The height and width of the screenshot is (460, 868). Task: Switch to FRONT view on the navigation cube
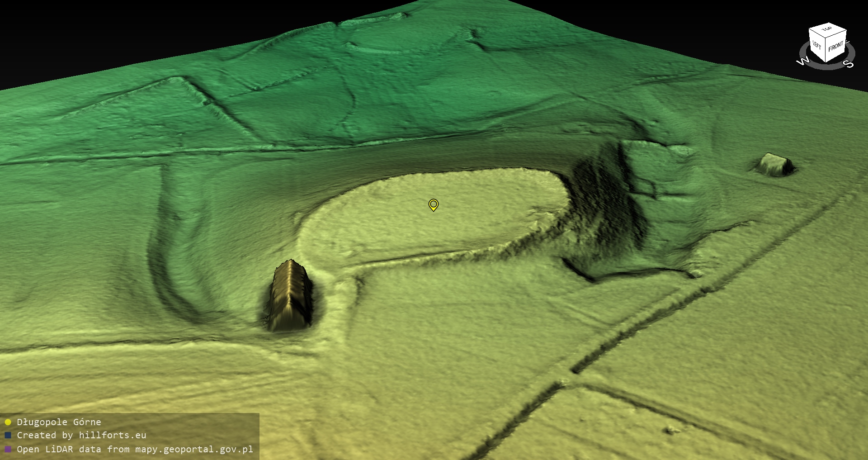[836, 46]
